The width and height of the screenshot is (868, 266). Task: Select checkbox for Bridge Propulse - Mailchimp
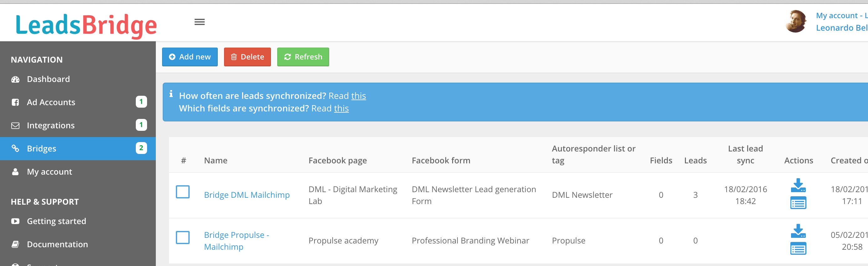[x=183, y=237]
